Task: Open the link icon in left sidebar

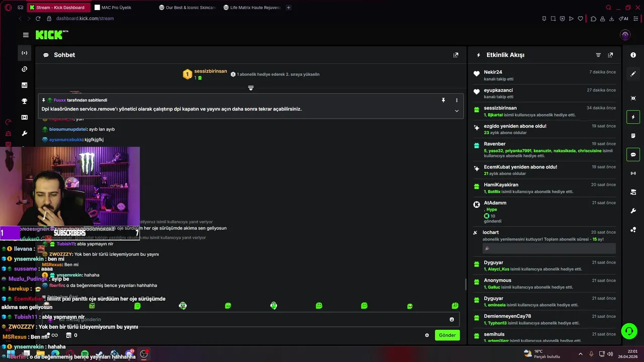Action: click(x=24, y=69)
